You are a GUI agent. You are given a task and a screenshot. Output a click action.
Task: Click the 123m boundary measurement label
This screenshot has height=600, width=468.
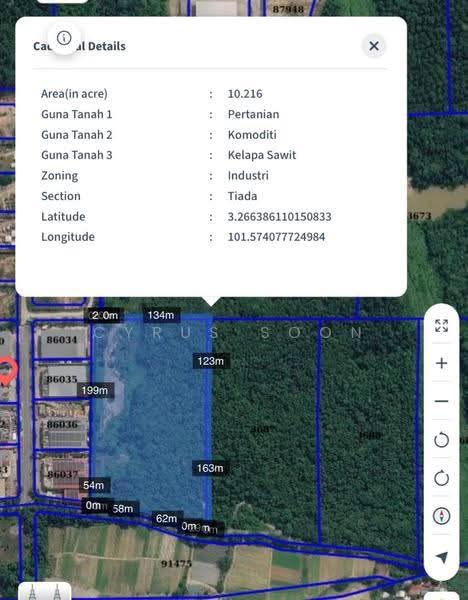pos(210,361)
